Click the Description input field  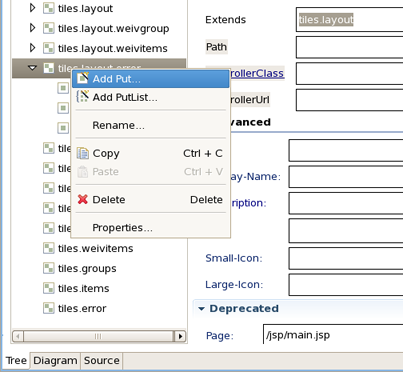346,203
